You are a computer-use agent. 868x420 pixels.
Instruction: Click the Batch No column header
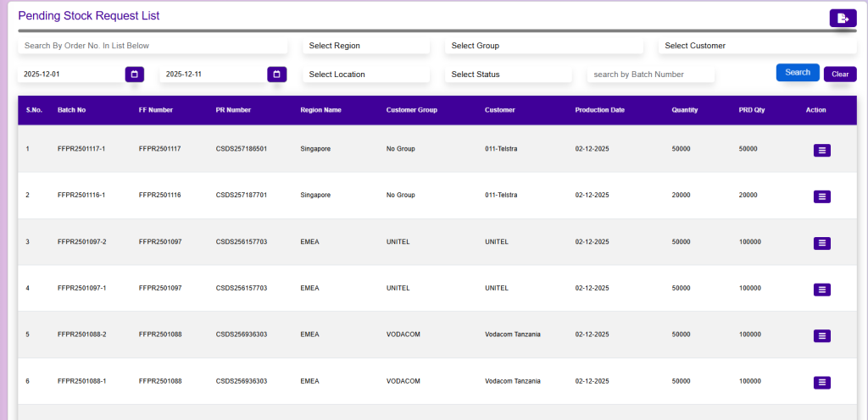[71, 110]
